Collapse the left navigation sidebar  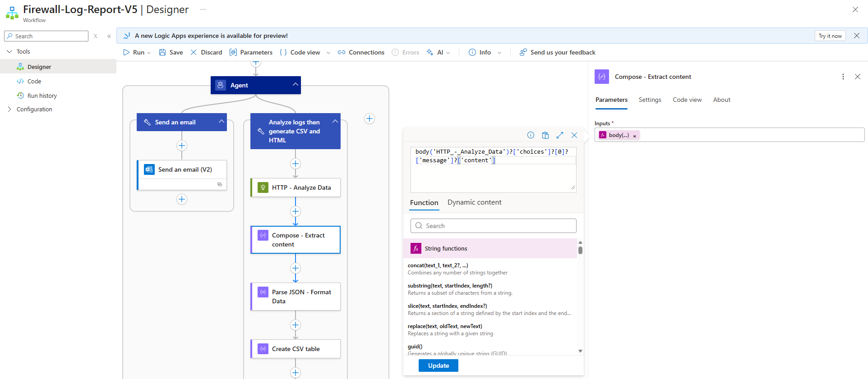[109, 36]
